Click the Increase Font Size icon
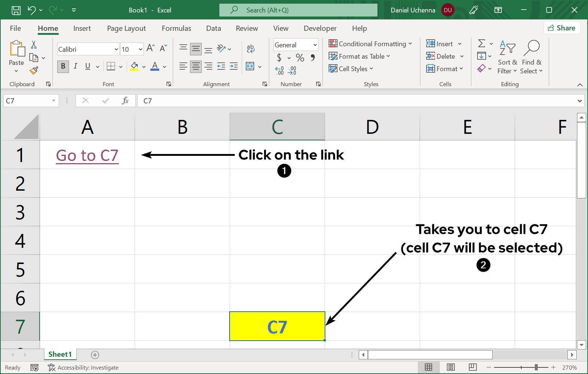The image size is (588, 374). pyautogui.click(x=150, y=48)
